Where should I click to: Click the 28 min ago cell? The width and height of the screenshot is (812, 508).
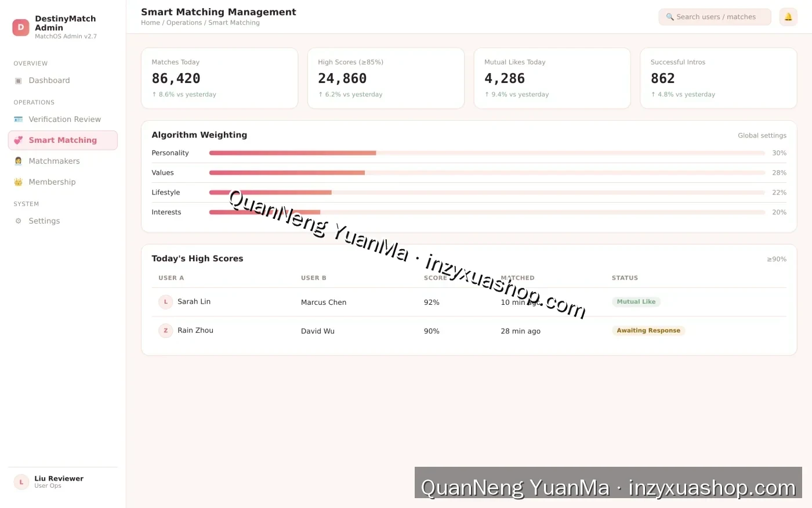tap(520, 332)
